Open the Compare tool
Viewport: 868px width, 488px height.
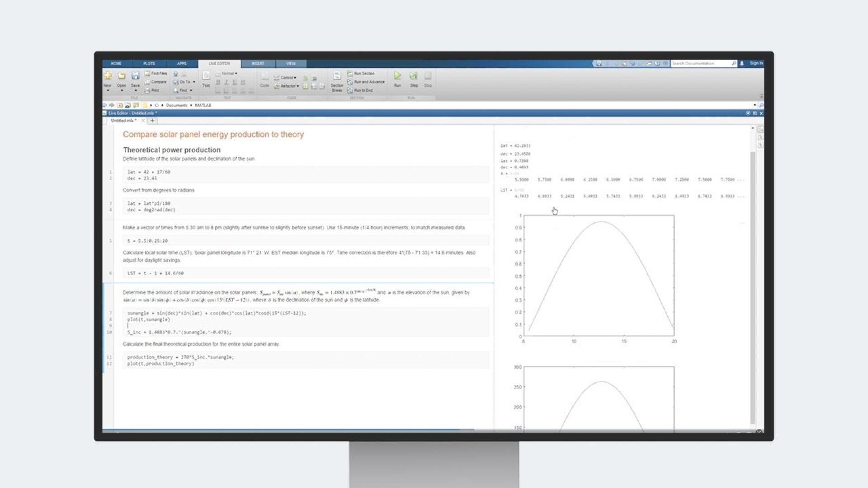coord(157,81)
